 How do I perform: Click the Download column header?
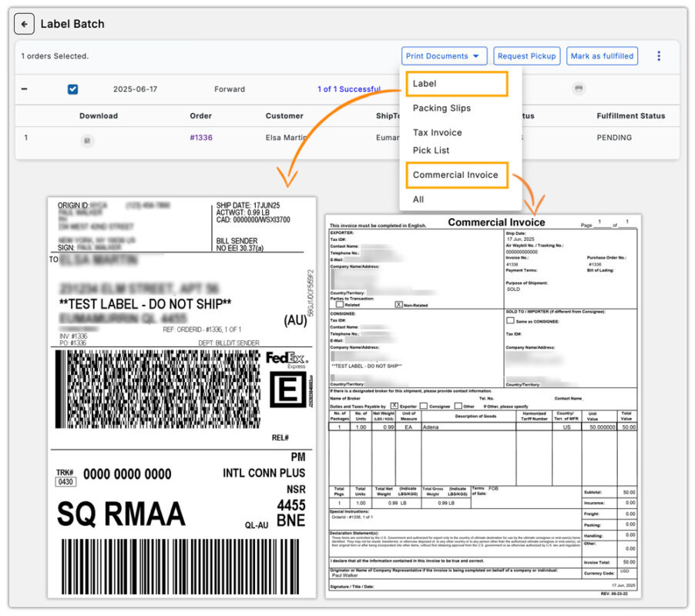(99, 115)
